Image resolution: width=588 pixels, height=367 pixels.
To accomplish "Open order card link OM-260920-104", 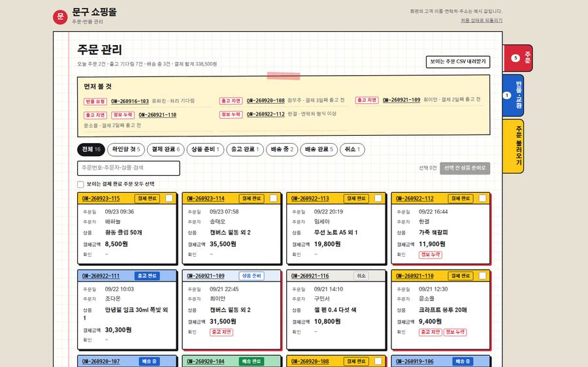I will pos(206,361).
